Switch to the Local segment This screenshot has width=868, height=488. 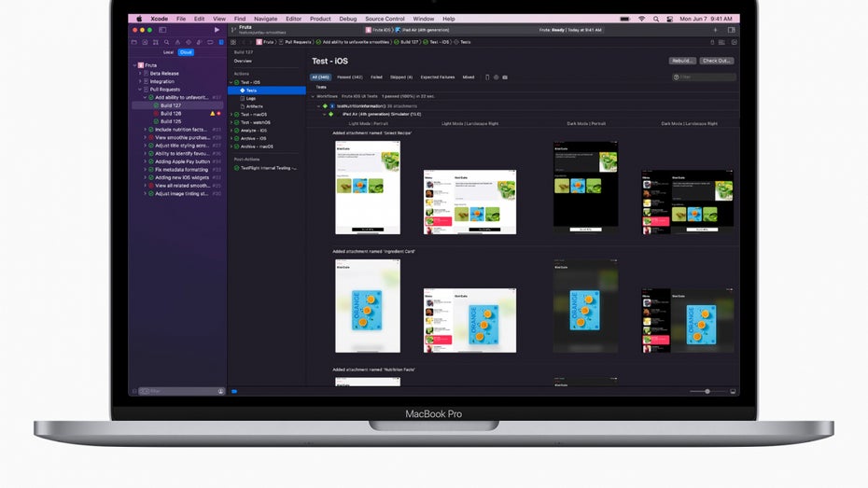coord(168,52)
